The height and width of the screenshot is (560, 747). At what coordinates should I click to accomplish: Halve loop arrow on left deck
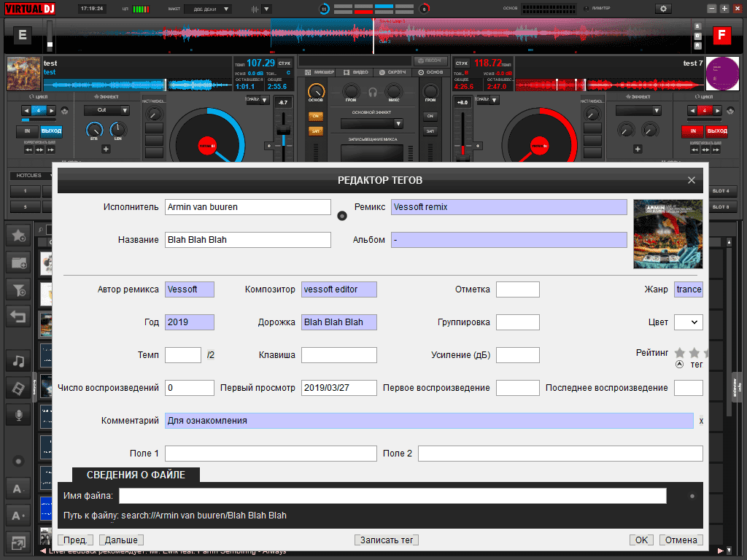[x=26, y=111]
